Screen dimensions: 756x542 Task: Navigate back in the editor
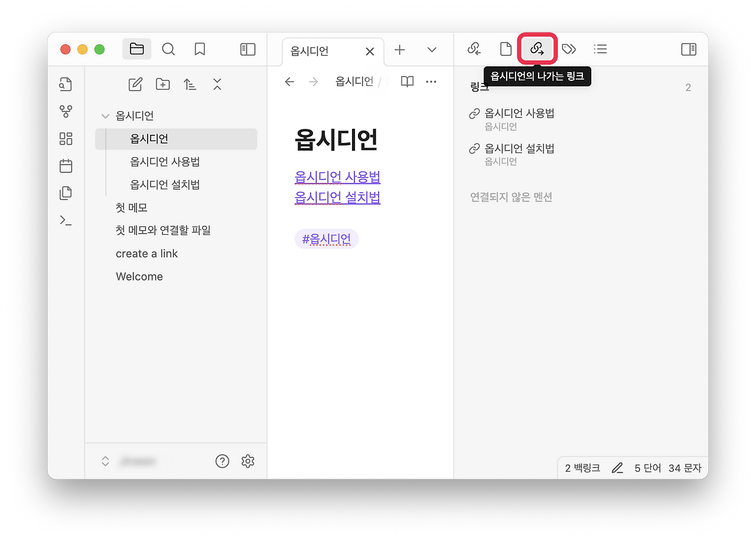[289, 82]
